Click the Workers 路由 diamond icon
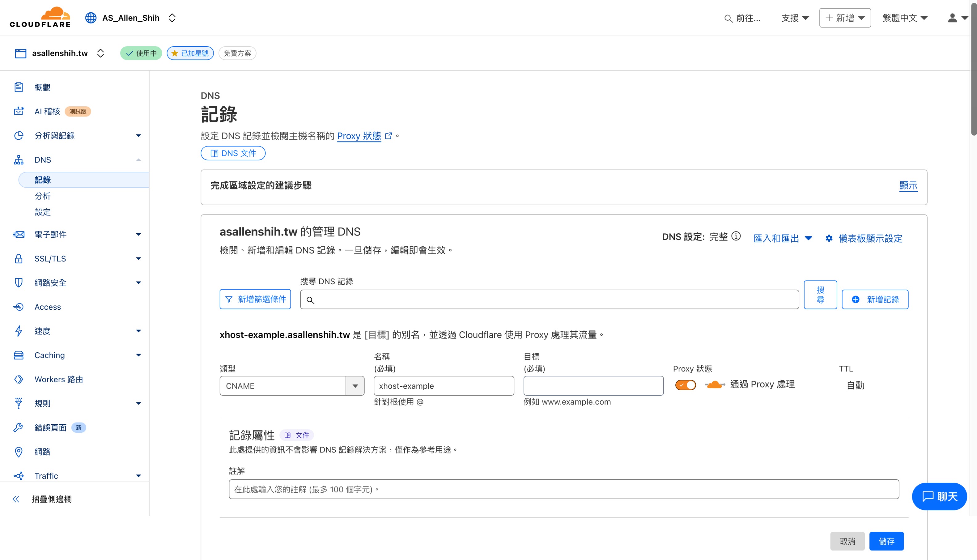 [x=19, y=379]
